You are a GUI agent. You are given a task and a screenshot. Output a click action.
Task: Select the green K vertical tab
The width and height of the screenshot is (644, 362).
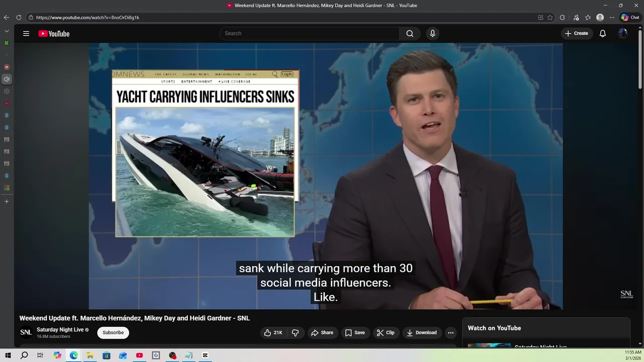7,43
